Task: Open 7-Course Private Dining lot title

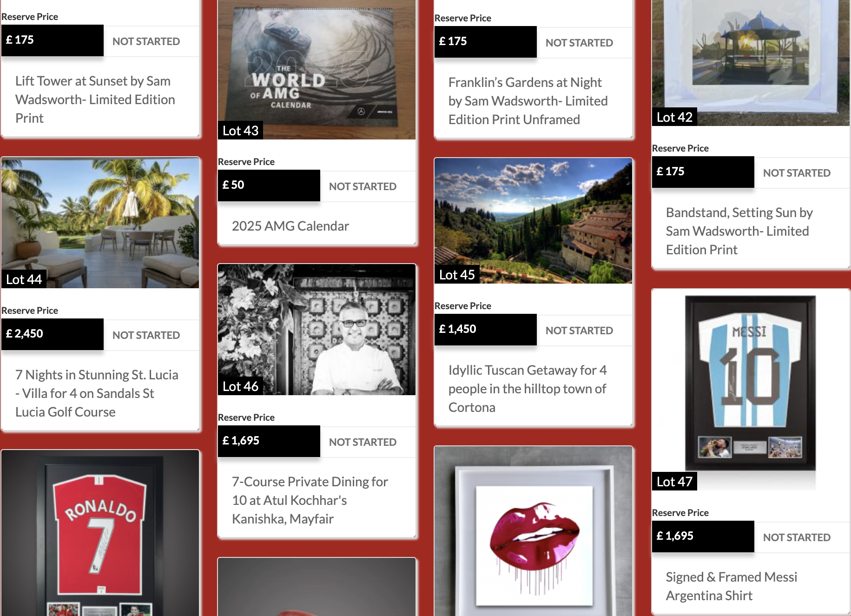Action: click(x=310, y=500)
